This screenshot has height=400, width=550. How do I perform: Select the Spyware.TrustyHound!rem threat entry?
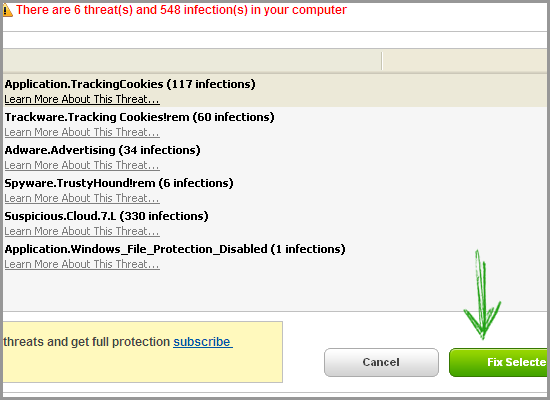pyautogui.click(x=119, y=183)
